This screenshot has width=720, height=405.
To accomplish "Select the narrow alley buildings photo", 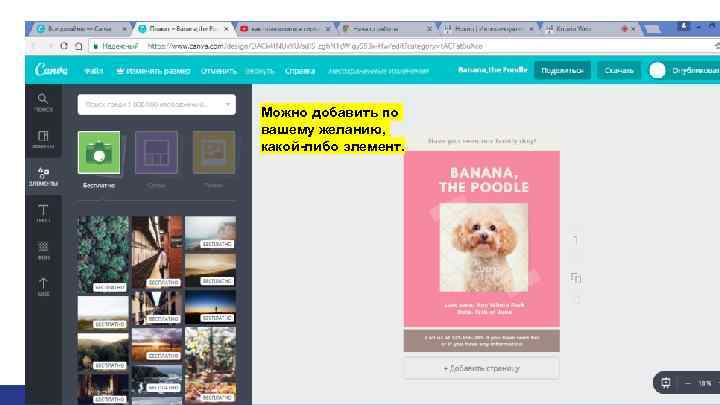I will [x=157, y=307].
